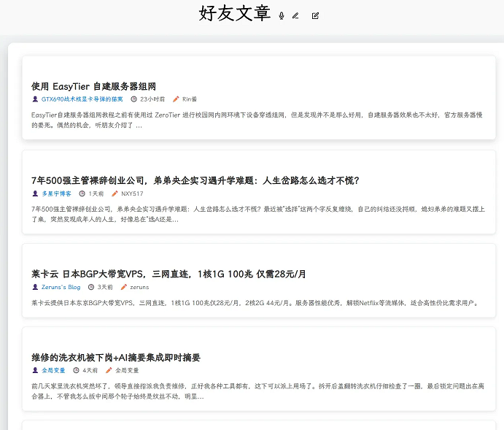
Task: Click the person icon before 全局变量 blog link
Action: [35, 370]
